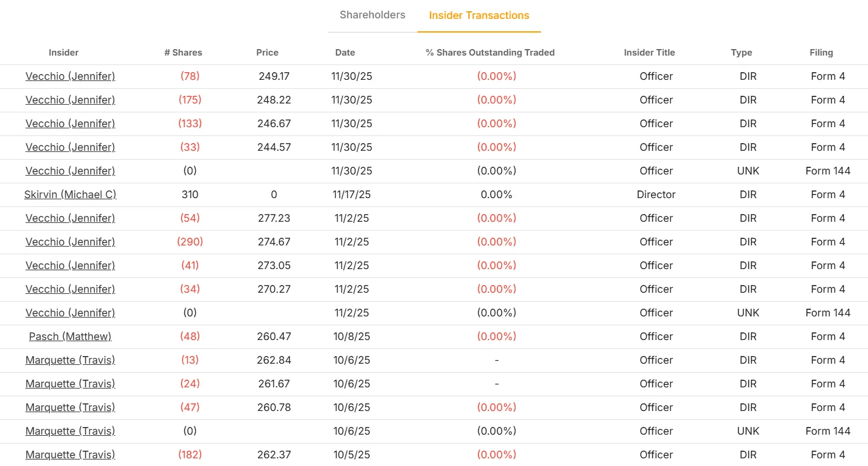Open Pasch (Matthew) insider link
This screenshot has height=466, width=868.
pos(70,336)
